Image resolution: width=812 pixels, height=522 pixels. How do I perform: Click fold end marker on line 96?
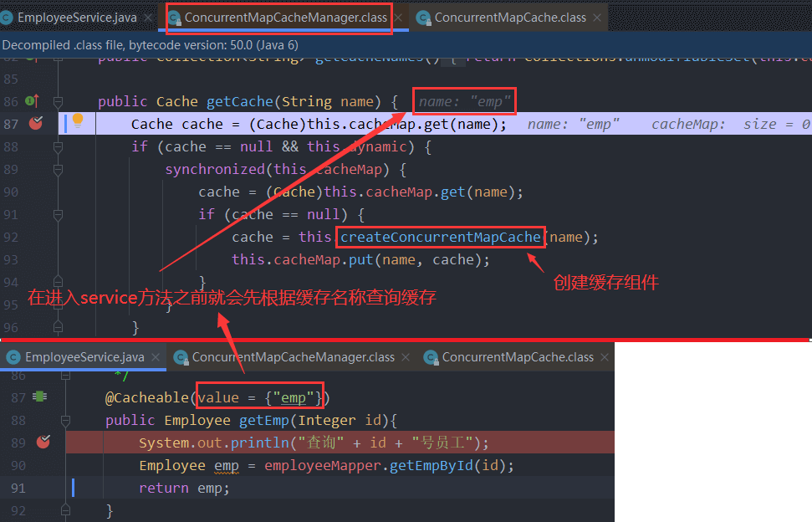[58, 327]
